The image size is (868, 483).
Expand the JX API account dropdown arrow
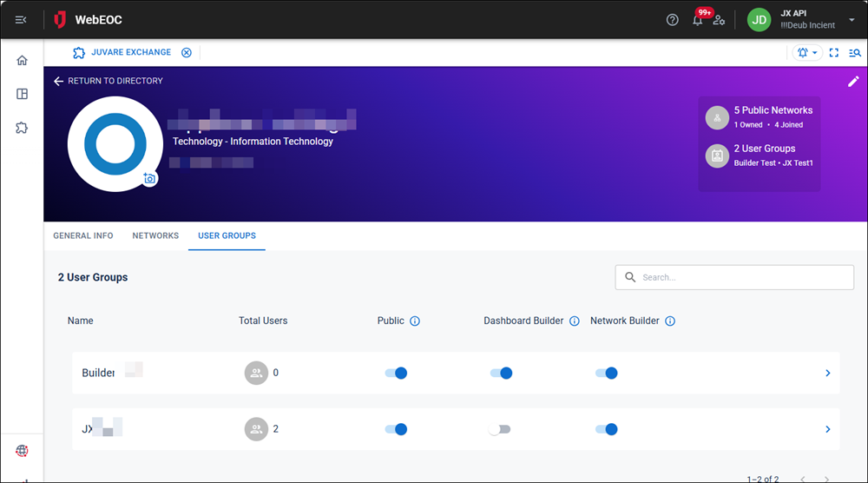click(x=852, y=20)
